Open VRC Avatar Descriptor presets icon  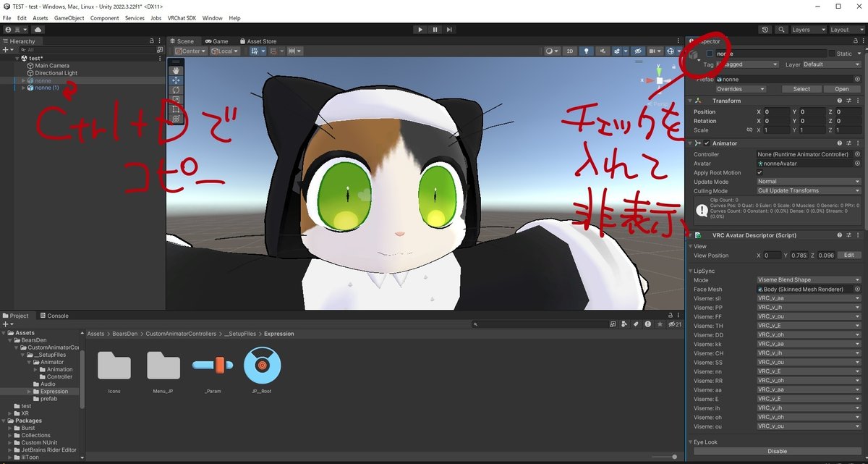pos(848,235)
